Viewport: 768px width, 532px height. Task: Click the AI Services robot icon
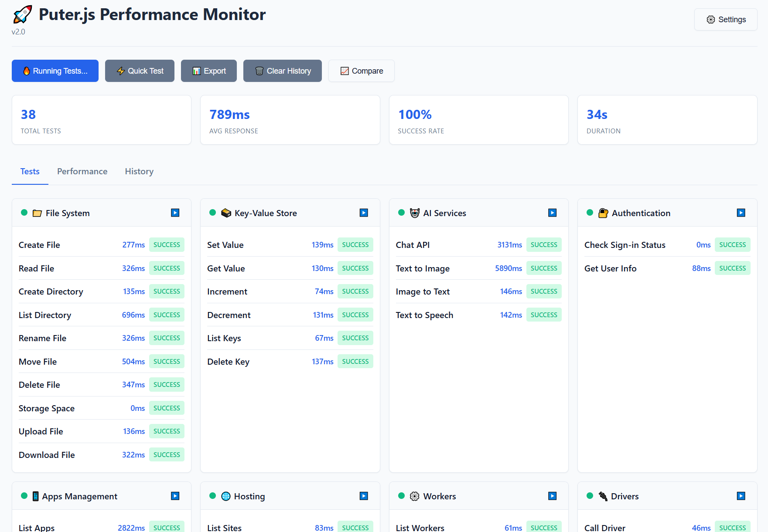[x=415, y=213]
